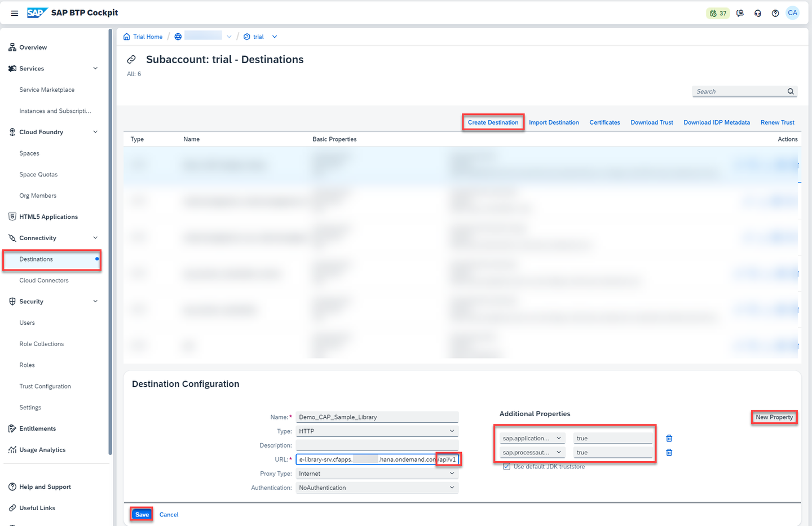The width and height of the screenshot is (812, 526).
Task: Cancel the destination configuration
Action: (169, 514)
